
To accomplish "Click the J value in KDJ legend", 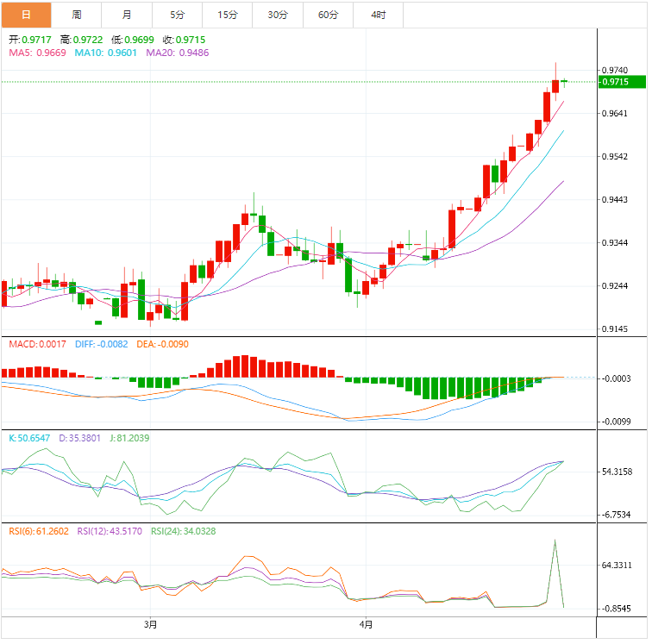I will click(x=128, y=438).
